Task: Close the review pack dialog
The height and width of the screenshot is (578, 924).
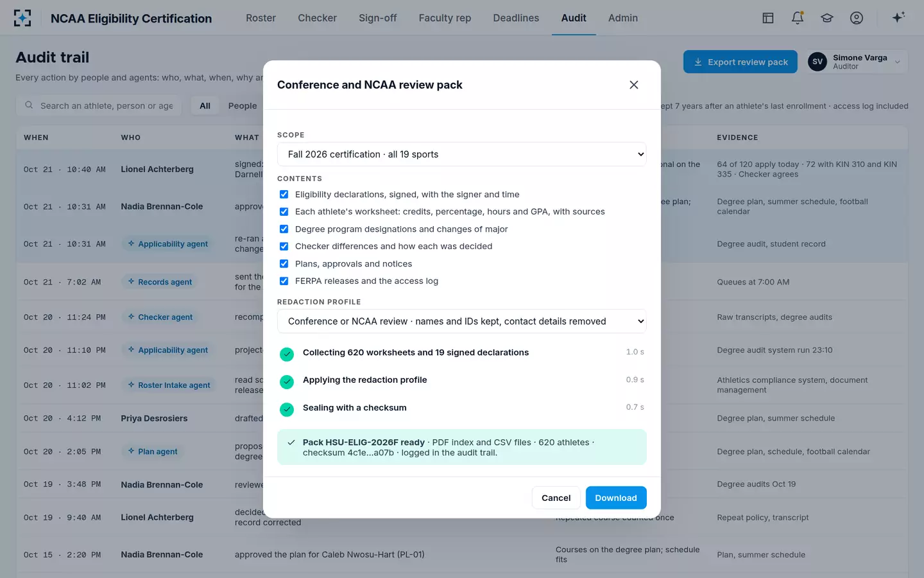Action: tap(634, 85)
